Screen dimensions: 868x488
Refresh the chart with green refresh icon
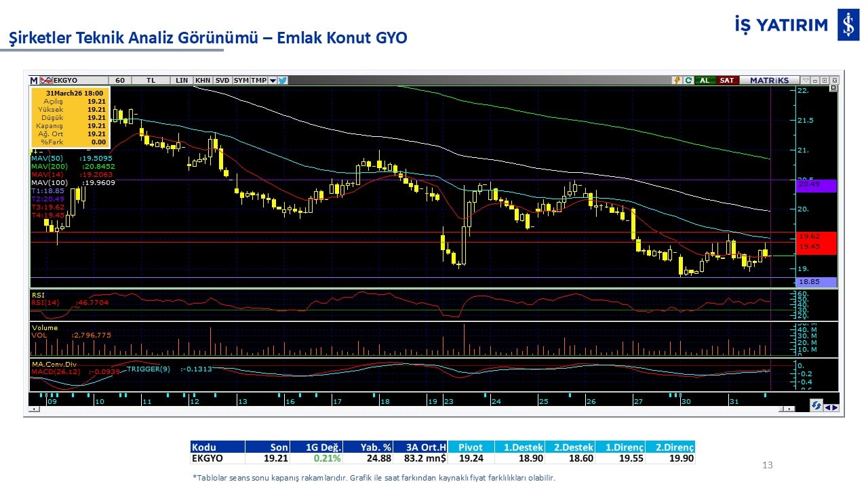click(688, 80)
